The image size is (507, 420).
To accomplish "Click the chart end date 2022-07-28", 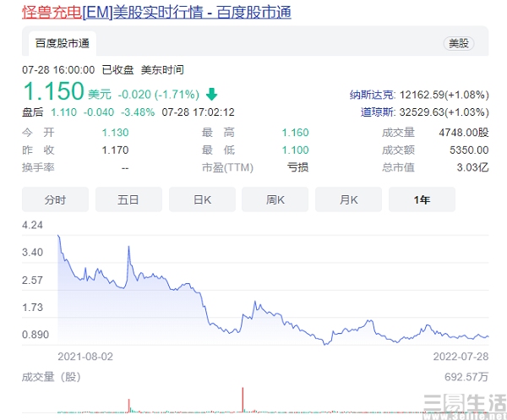I will [x=461, y=357].
